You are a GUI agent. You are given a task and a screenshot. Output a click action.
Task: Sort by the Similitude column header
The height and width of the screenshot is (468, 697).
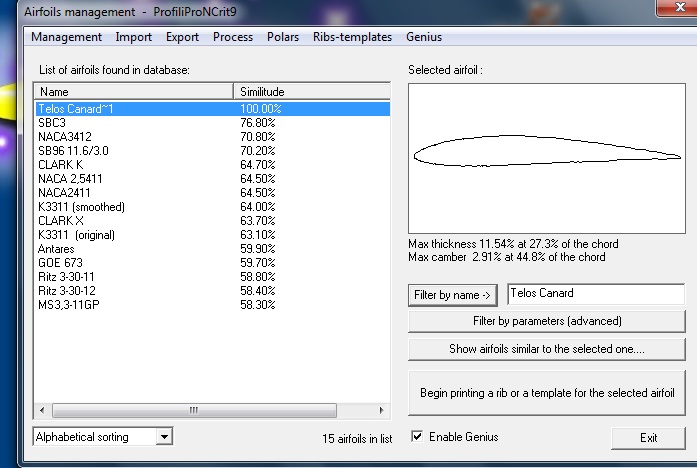(310, 91)
